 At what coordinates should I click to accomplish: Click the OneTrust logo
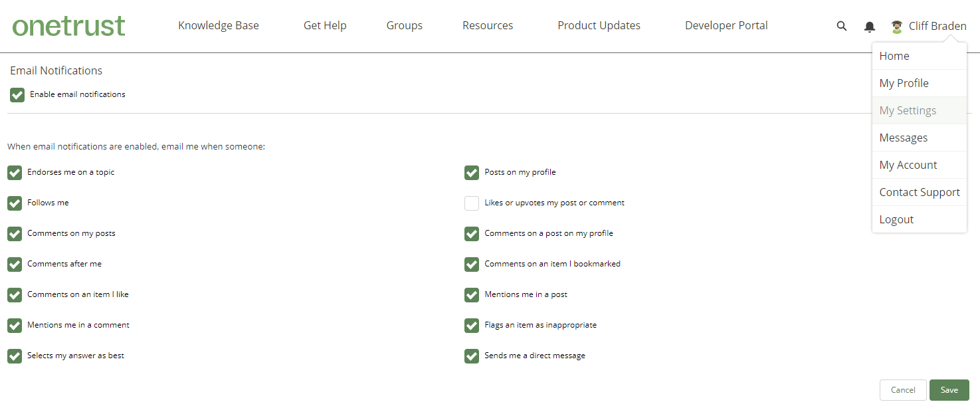tap(68, 26)
